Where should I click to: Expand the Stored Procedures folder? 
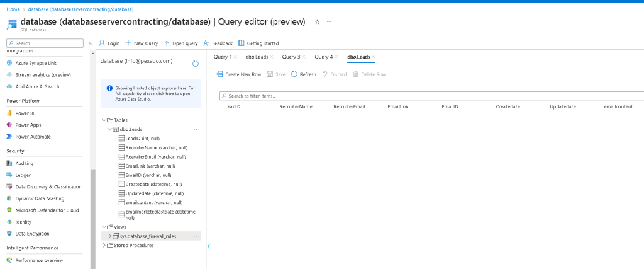pyautogui.click(x=104, y=246)
